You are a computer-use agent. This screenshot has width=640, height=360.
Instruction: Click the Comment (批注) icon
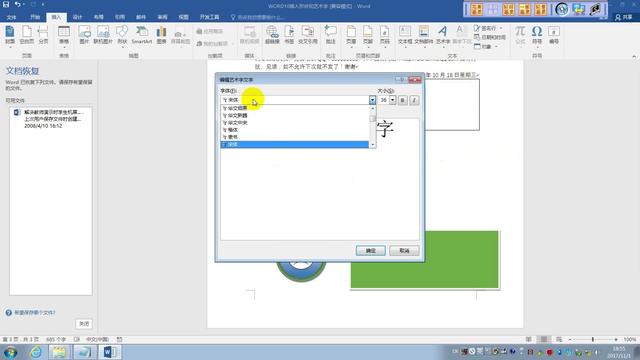330,35
